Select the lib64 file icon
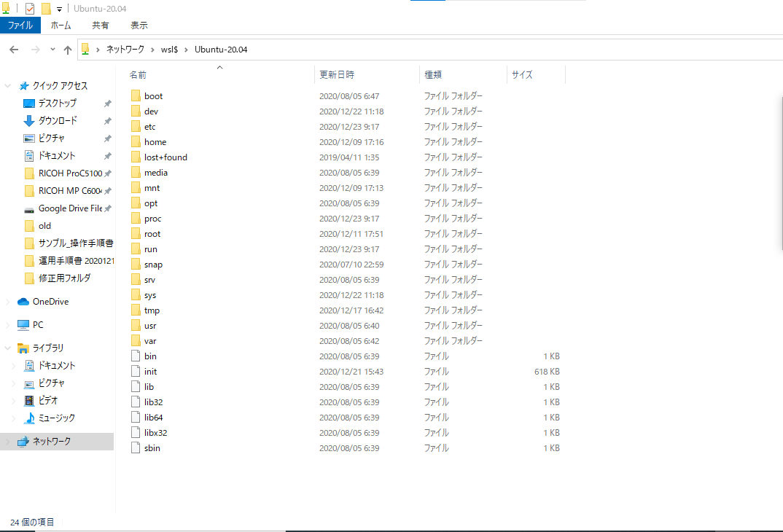This screenshot has height=532, width=783. (x=136, y=417)
